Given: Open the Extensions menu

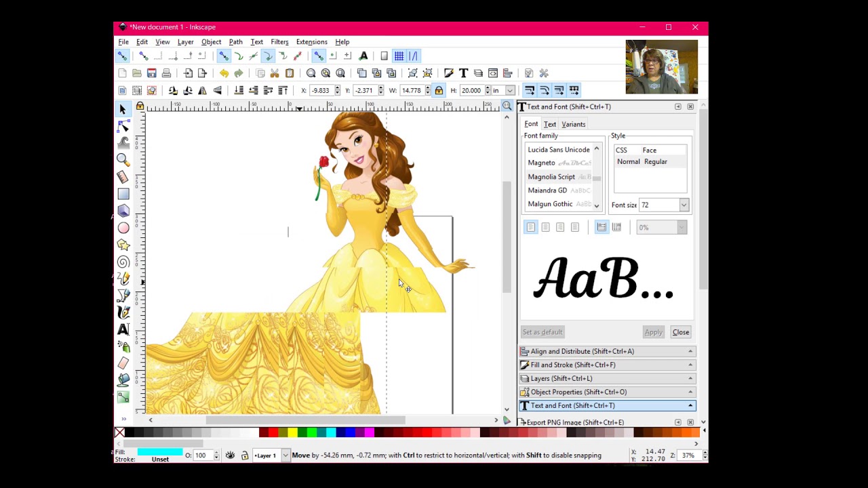Looking at the screenshot, I should coord(311,42).
